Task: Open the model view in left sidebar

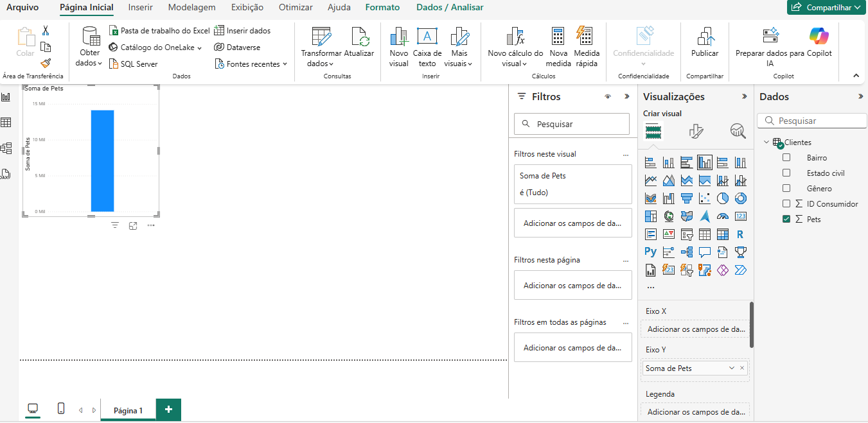Action: tap(6, 148)
